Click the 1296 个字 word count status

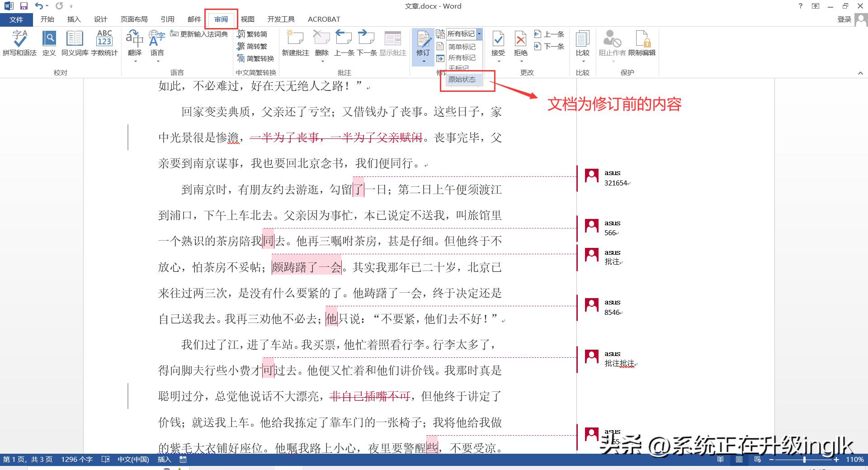coord(77,460)
